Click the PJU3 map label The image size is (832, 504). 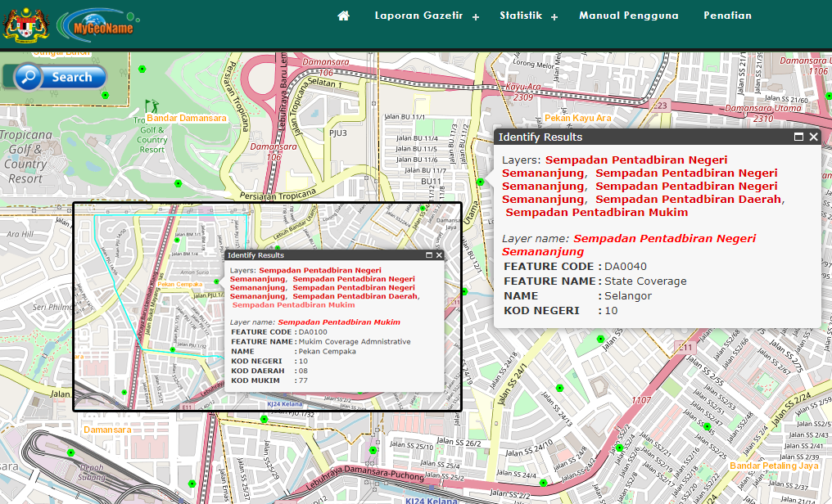point(337,133)
